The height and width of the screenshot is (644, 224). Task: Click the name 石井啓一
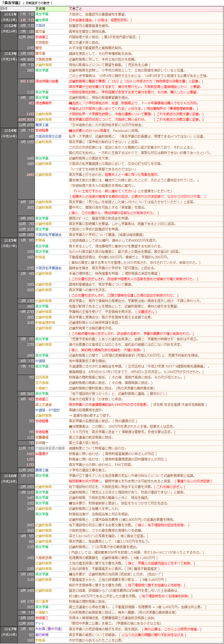tap(42, 443)
